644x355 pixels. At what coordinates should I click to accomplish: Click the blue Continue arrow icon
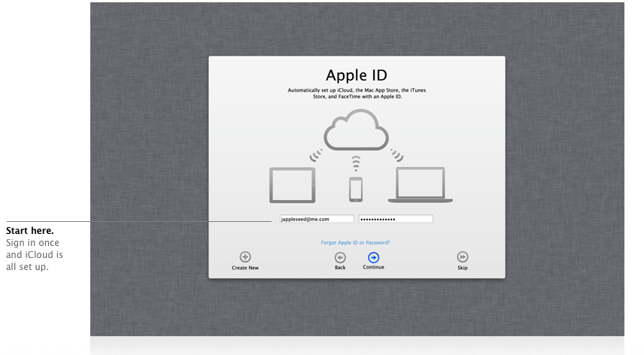pyautogui.click(x=373, y=257)
